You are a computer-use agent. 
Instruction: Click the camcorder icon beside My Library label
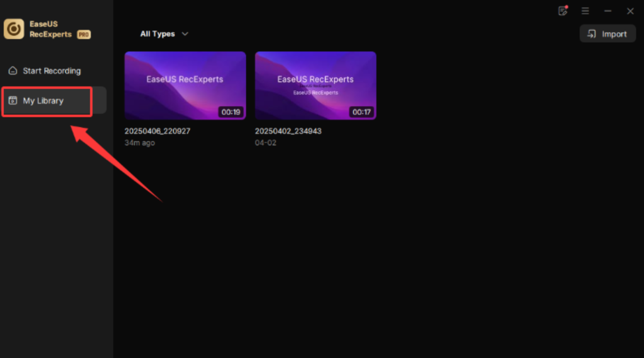point(13,101)
